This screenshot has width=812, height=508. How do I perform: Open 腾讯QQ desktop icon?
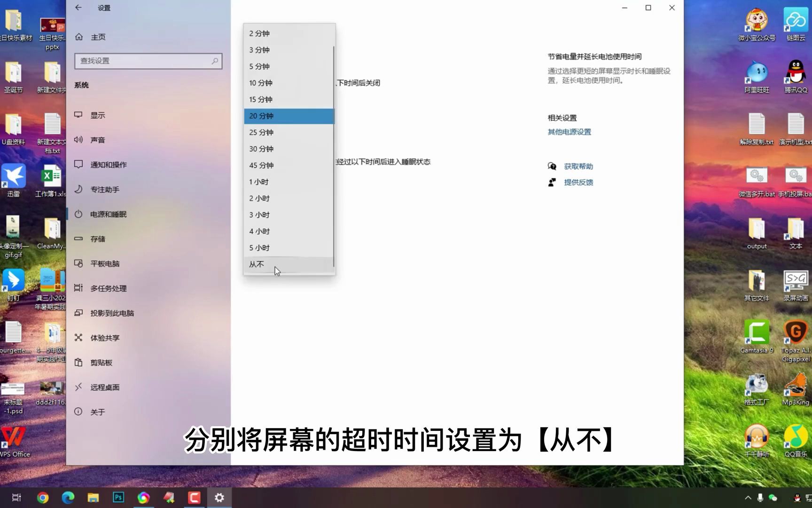pos(796,77)
